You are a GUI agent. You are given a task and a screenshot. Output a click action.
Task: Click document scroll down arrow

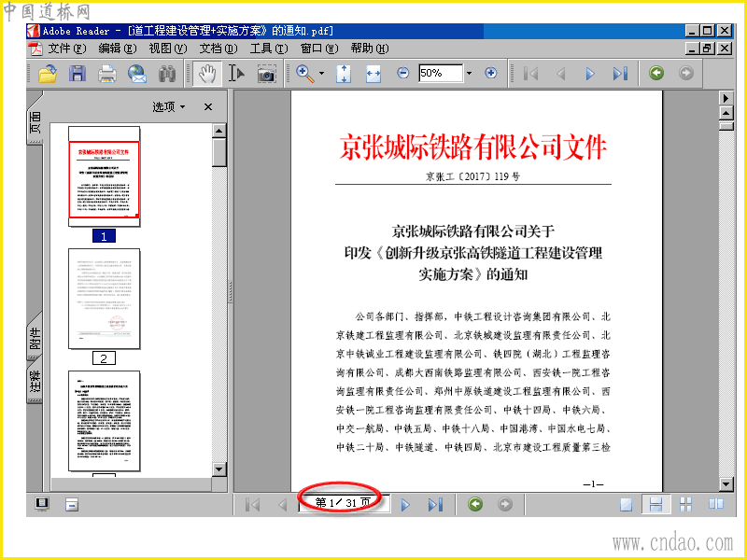[726, 484]
